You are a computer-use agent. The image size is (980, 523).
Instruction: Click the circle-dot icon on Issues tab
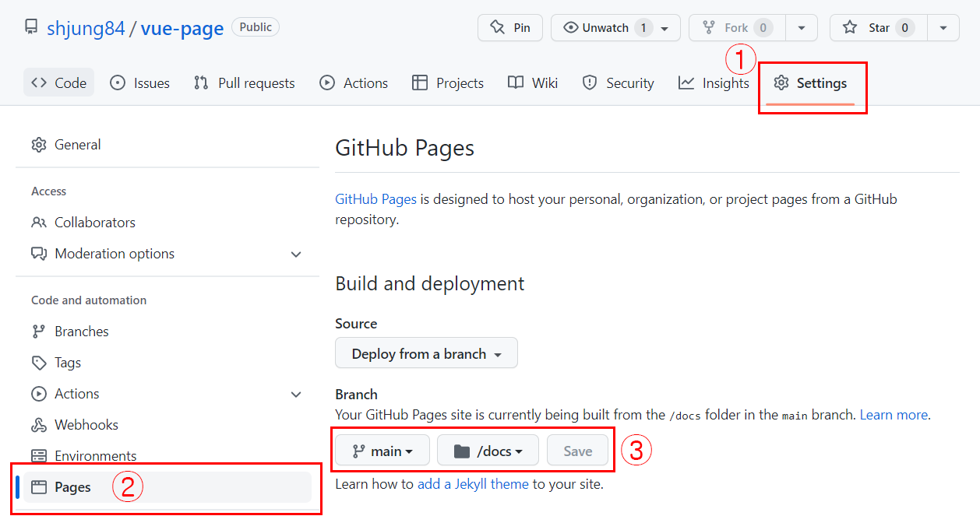(118, 82)
